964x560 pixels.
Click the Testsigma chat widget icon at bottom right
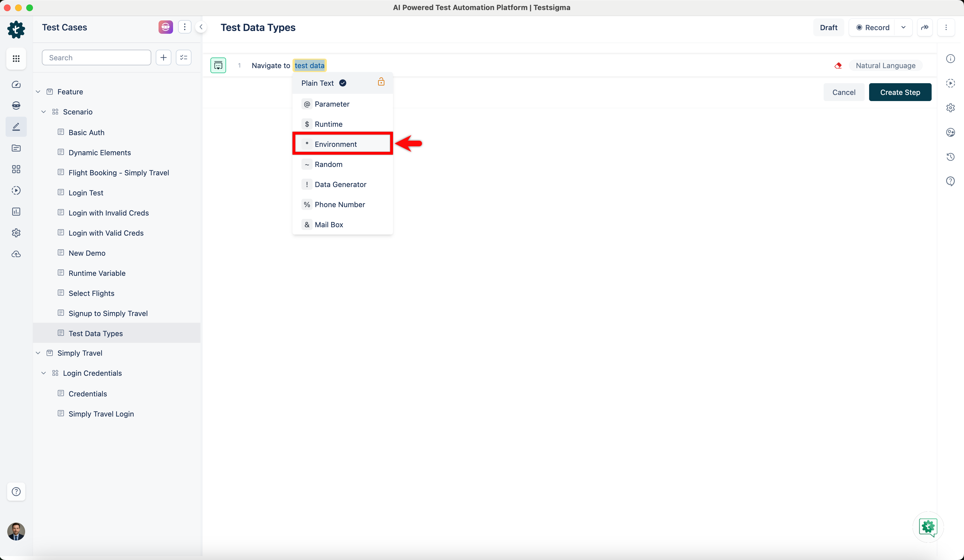(928, 527)
